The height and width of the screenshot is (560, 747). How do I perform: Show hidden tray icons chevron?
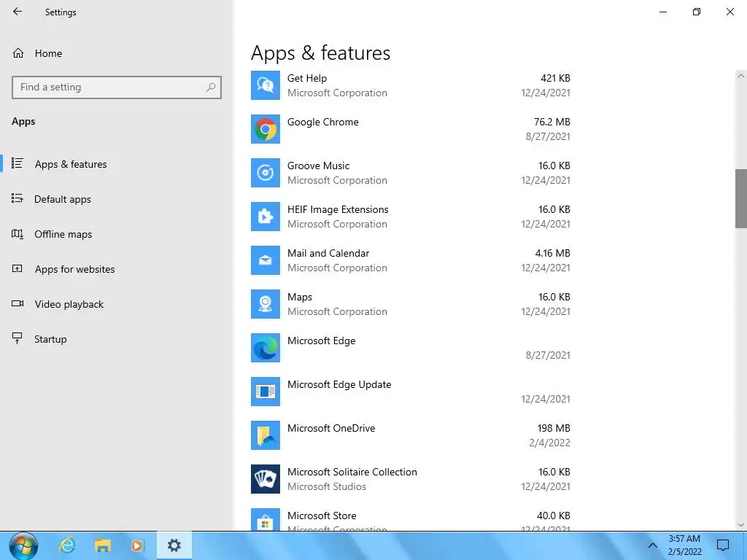653,545
